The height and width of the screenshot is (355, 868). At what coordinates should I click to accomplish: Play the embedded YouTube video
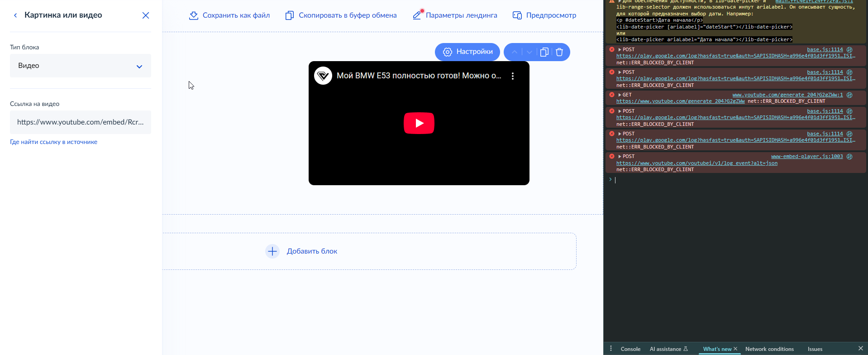(x=419, y=123)
